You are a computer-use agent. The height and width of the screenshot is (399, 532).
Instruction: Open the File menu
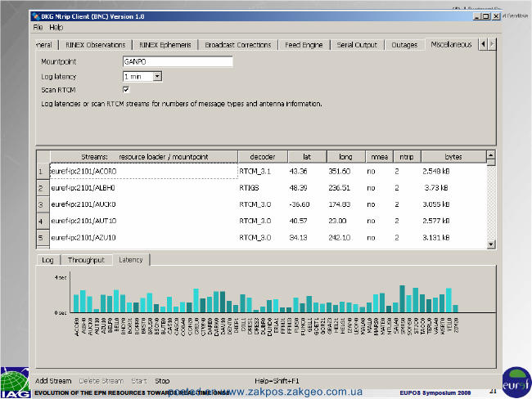coord(38,28)
